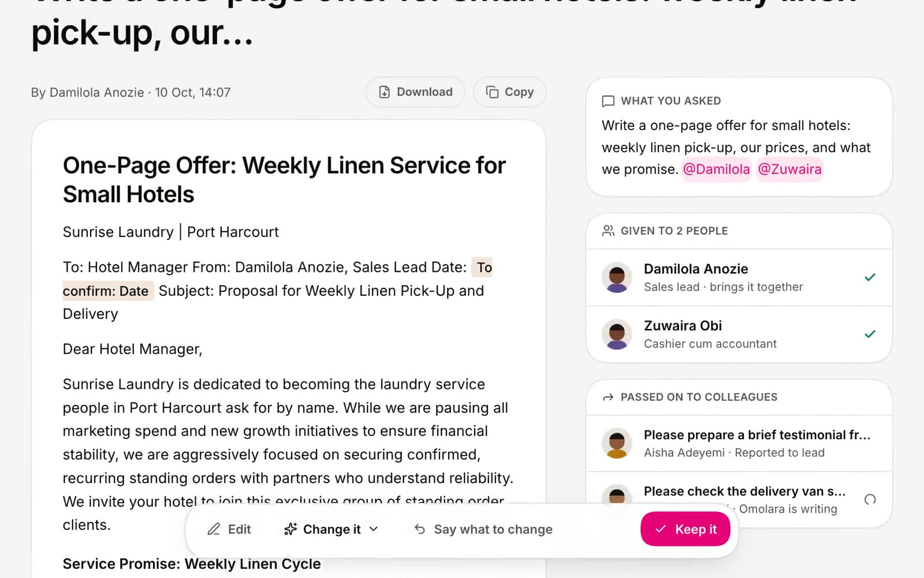Click the people icon by Given to 2 People

click(x=608, y=231)
